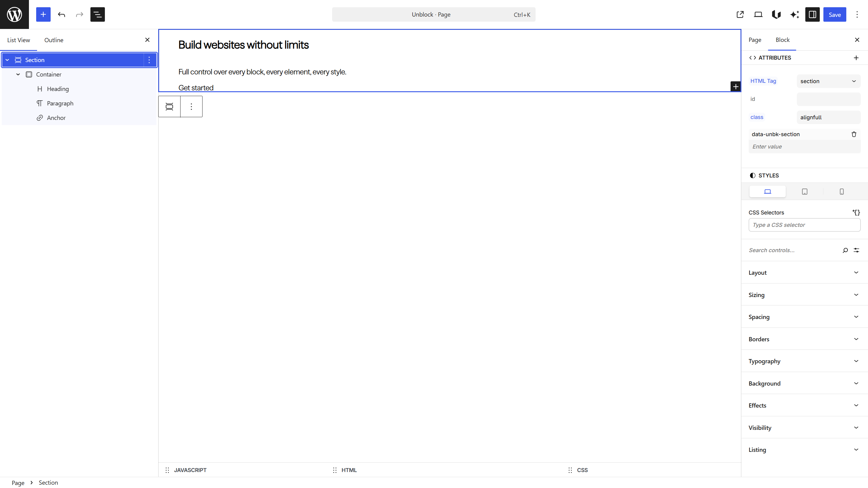Click the blue Save button
The width and height of the screenshot is (868, 488).
tap(835, 14)
